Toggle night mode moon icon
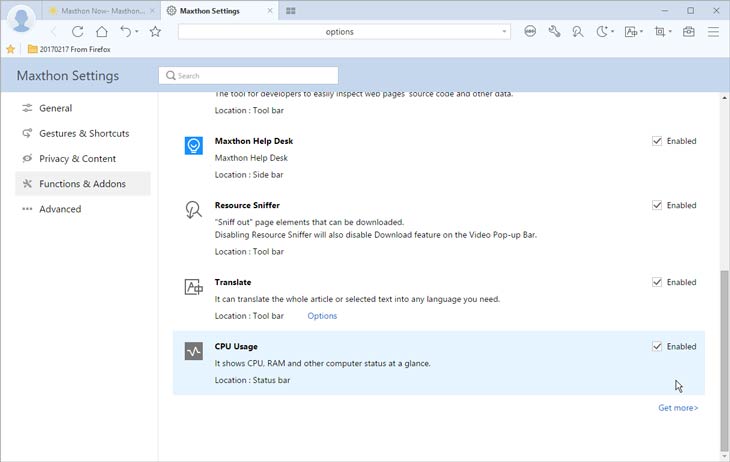730x462 pixels. (x=602, y=32)
